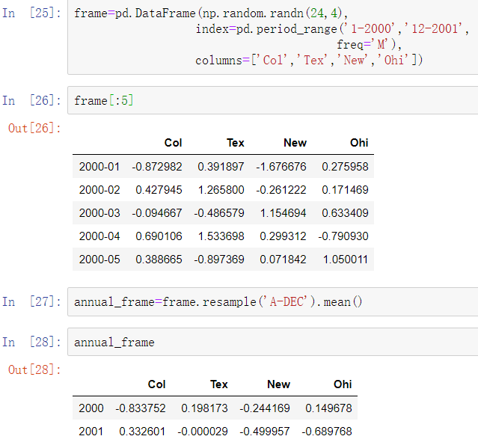This screenshot has width=478, height=448.
Task: Click value 1.533698 in Tex column
Action: pos(221,236)
